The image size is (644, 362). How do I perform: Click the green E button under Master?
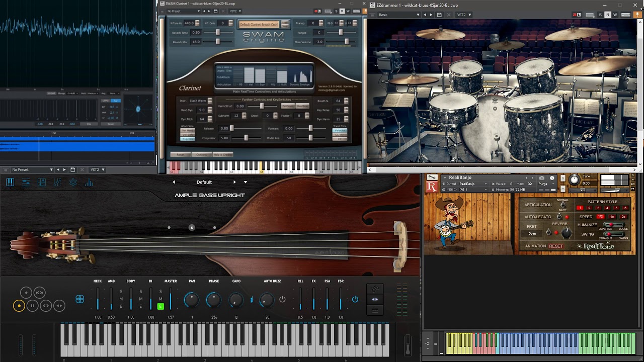pos(160,306)
